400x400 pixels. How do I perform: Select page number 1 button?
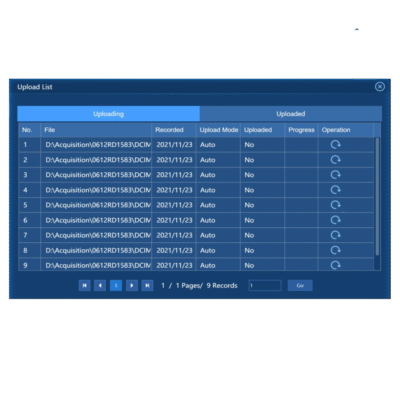[x=116, y=285]
